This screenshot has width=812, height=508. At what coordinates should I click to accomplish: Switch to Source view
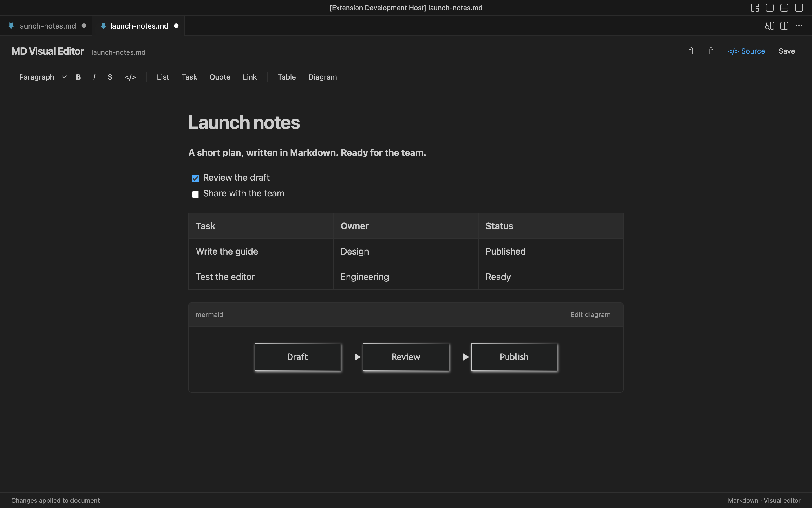746,51
